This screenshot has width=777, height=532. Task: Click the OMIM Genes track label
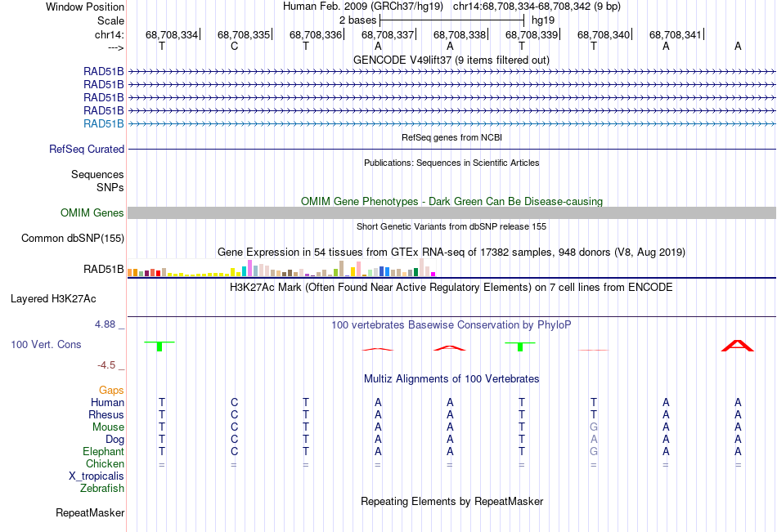click(x=92, y=213)
